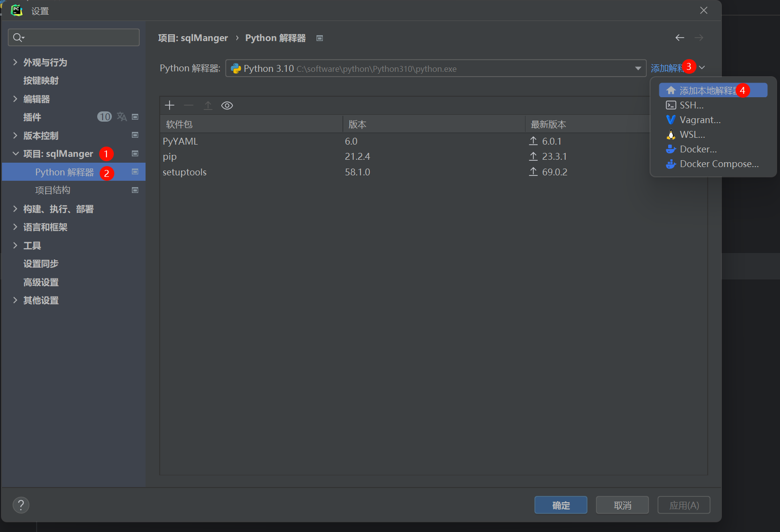Click the 软件包 column header
The height and width of the screenshot is (532, 780).
click(x=252, y=124)
